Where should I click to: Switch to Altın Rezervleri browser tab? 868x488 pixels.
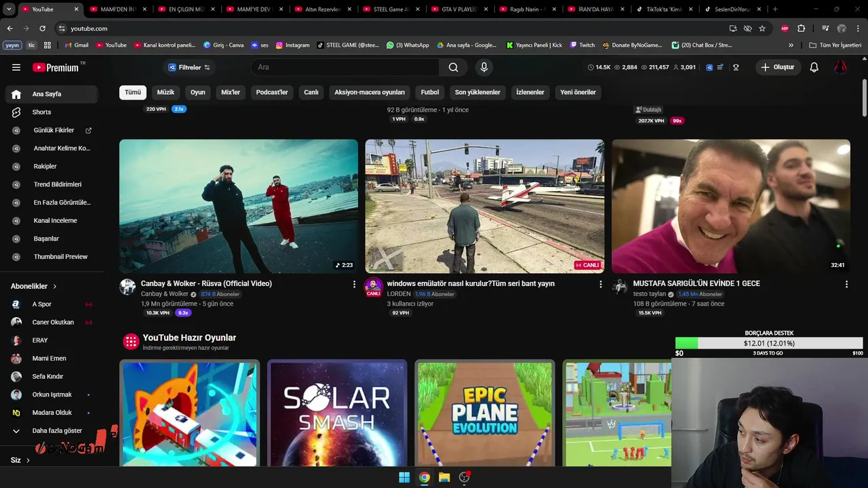[323, 9]
